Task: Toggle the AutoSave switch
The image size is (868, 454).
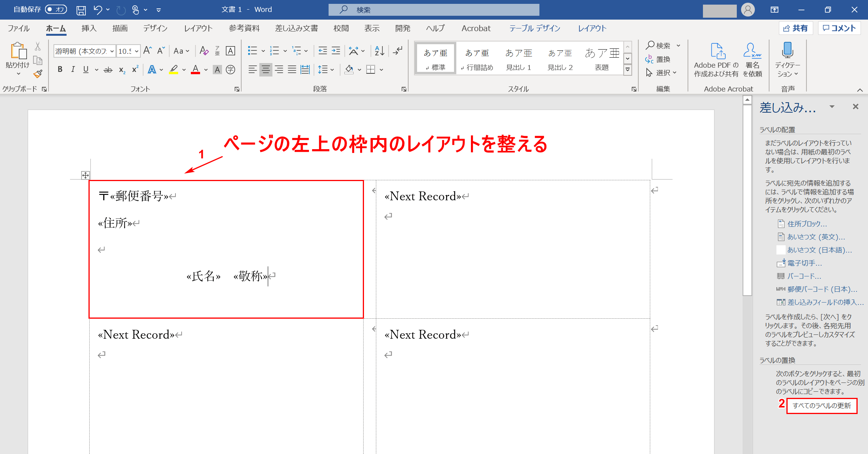Action: click(56, 10)
